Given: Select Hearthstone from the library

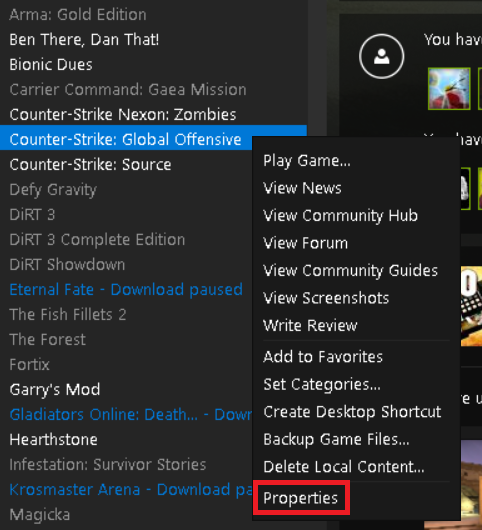Looking at the screenshot, I should [53, 440].
